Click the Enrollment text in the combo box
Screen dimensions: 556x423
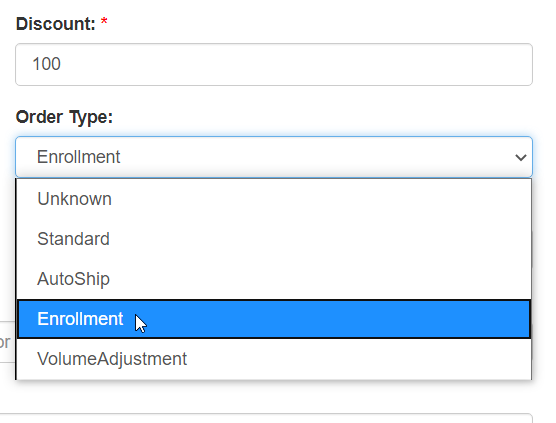78,157
